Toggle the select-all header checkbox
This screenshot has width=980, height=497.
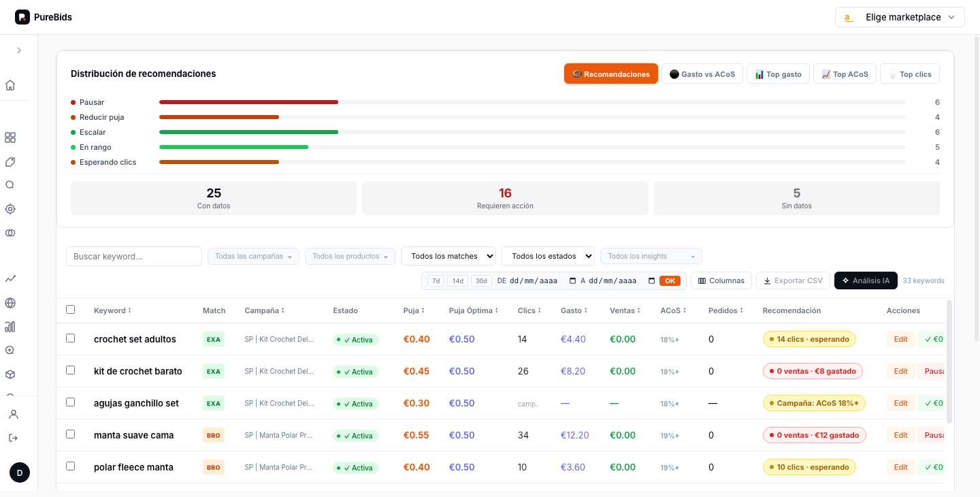point(71,310)
